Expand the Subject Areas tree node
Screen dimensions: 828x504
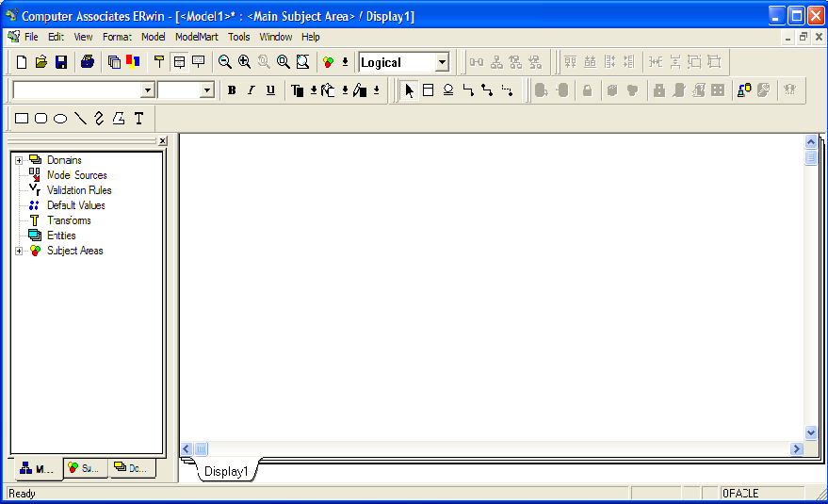(x=19, y=251)
